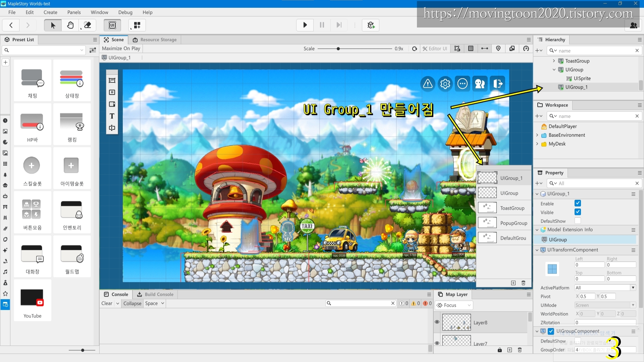This screenshot has width=644, height=362.
Task: Expand the BaseEnvironment node
Action: (537, 135)
